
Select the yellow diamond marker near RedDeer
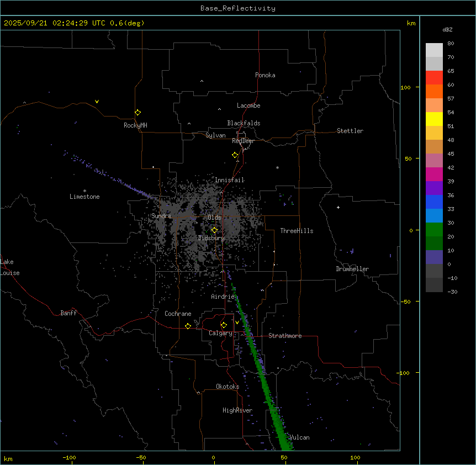click(x=235, y=155)
